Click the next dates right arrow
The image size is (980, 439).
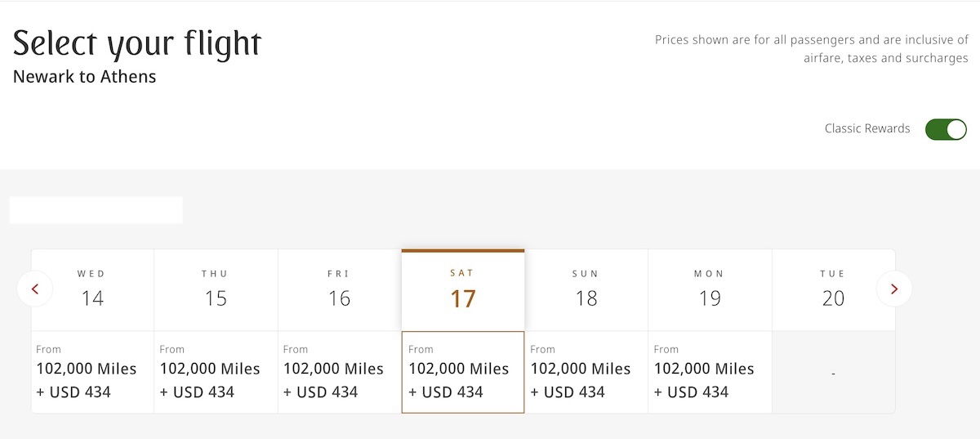(894, 289)
